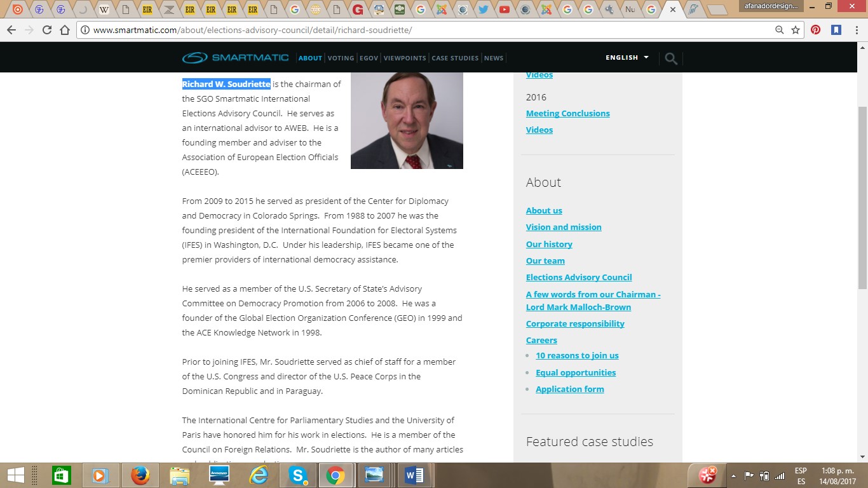The height and width of the screenshot is (488, 868).
Task: Open Firefox from the taskbar
Action: (x=140, y=475)
